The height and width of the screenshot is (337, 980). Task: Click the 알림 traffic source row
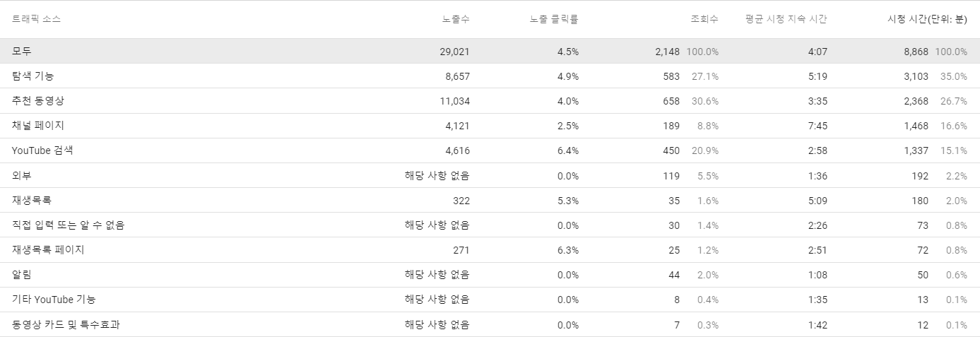490,275
